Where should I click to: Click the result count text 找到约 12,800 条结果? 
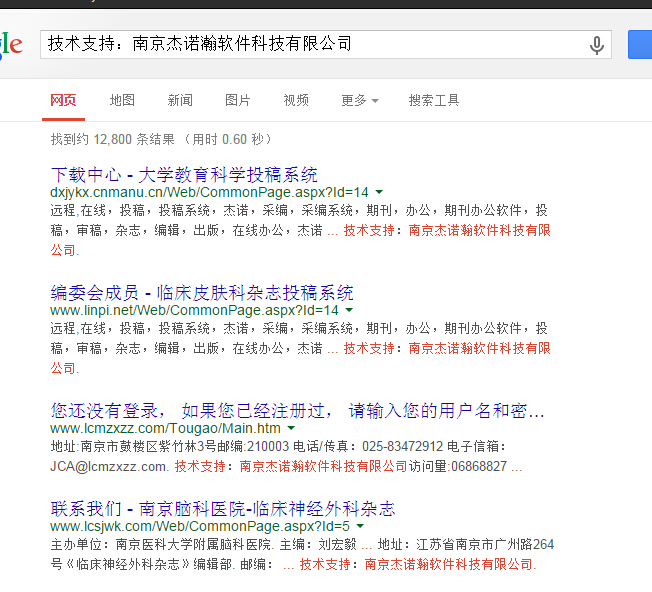[112, 139]
